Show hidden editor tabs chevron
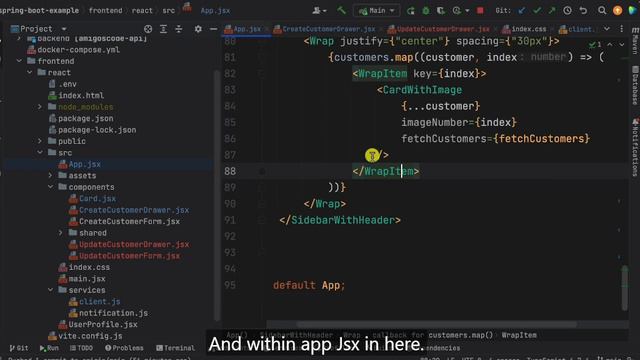Image resolution: width=640 pixels, height=360 pixels. click(x=607, y=29)
